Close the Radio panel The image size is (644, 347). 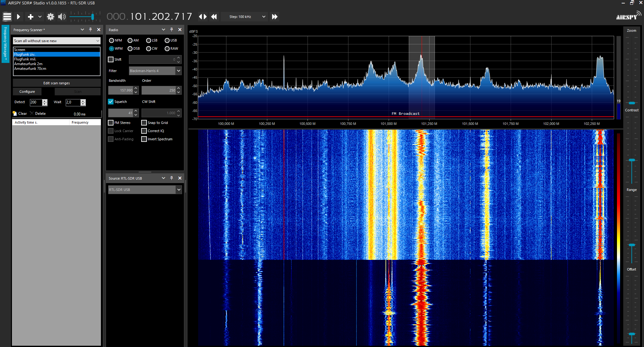[180, 30]
